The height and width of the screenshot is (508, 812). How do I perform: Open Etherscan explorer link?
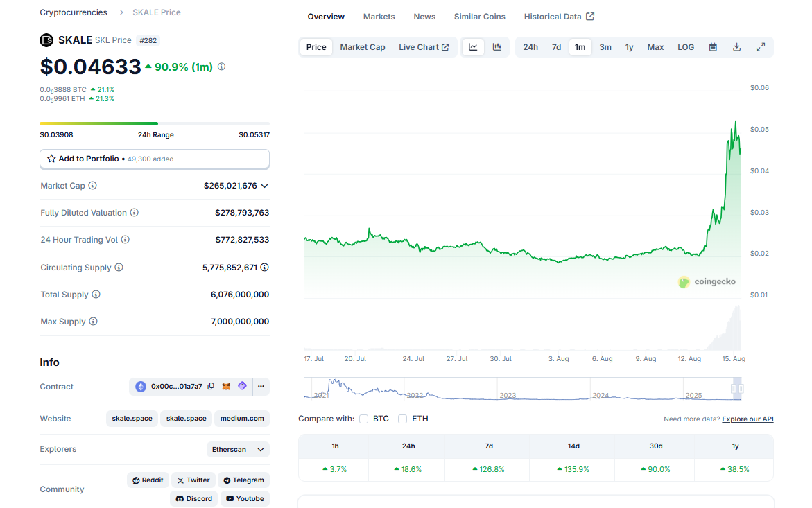(x=229, y=450)
